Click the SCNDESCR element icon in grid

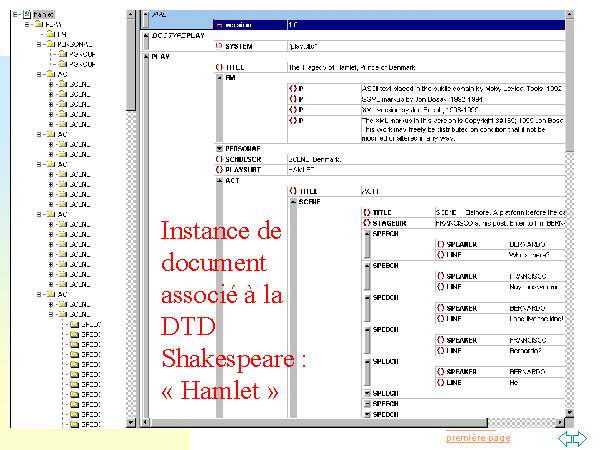click(x=219, y=159)
